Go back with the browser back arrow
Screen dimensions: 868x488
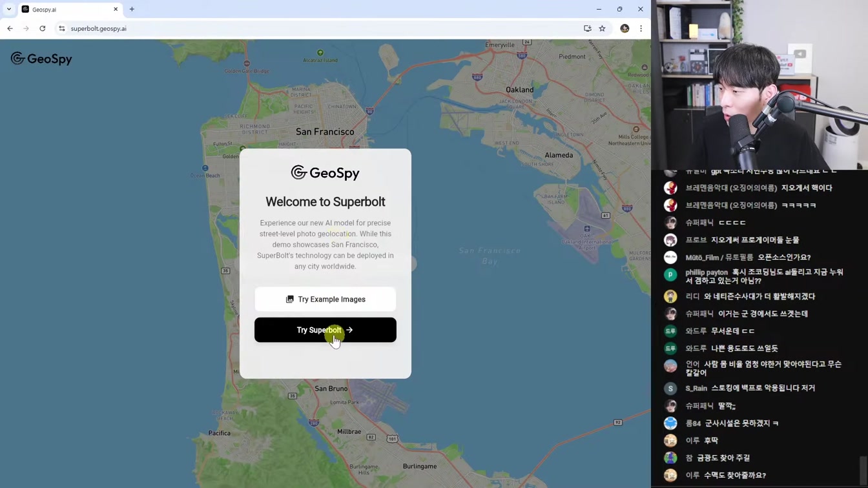coord(10,28)
